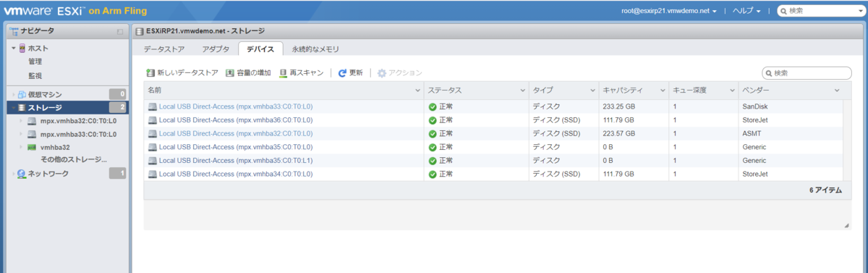Switch to the Adapters (アダプタ) tab
This screenshot has width=868, height=273.
coord(216,49)
